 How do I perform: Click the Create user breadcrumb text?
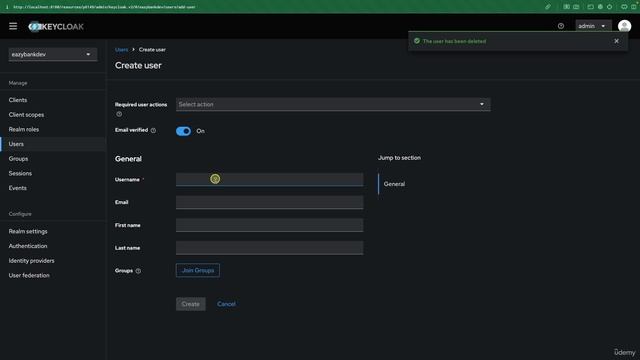click(152, 50)
